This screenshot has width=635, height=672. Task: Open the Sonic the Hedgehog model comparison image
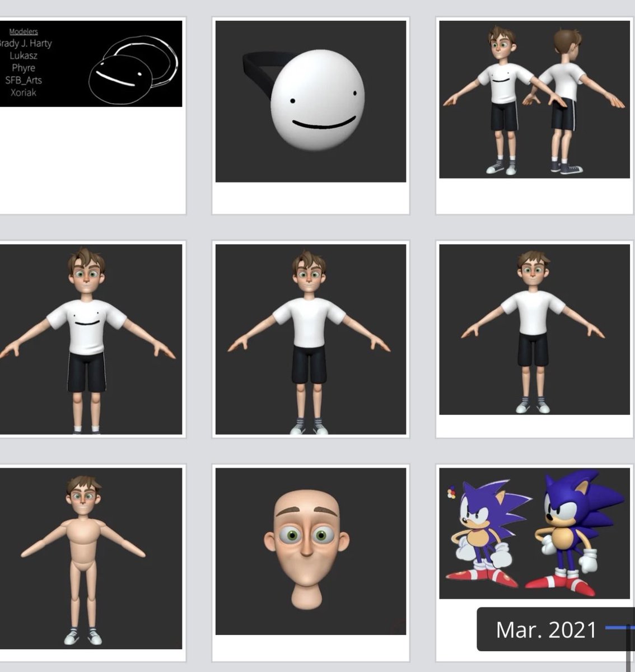pos(534,533)
